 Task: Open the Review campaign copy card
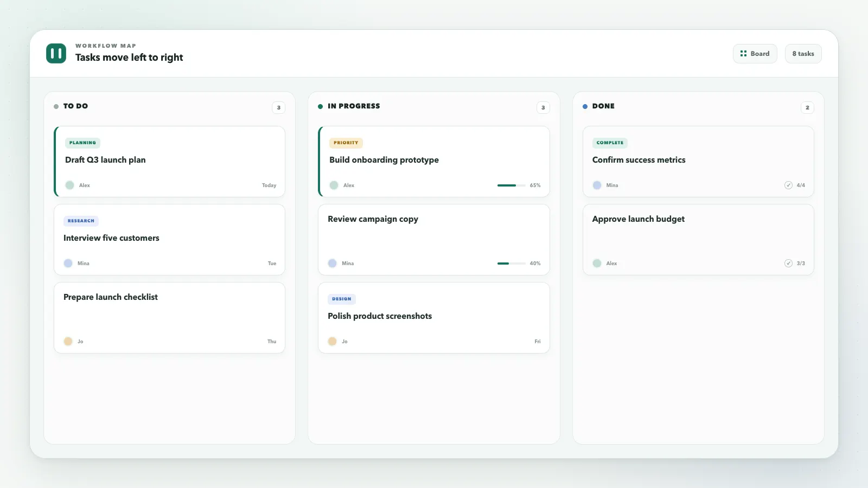pyautogui.click(x=434, y=240)
